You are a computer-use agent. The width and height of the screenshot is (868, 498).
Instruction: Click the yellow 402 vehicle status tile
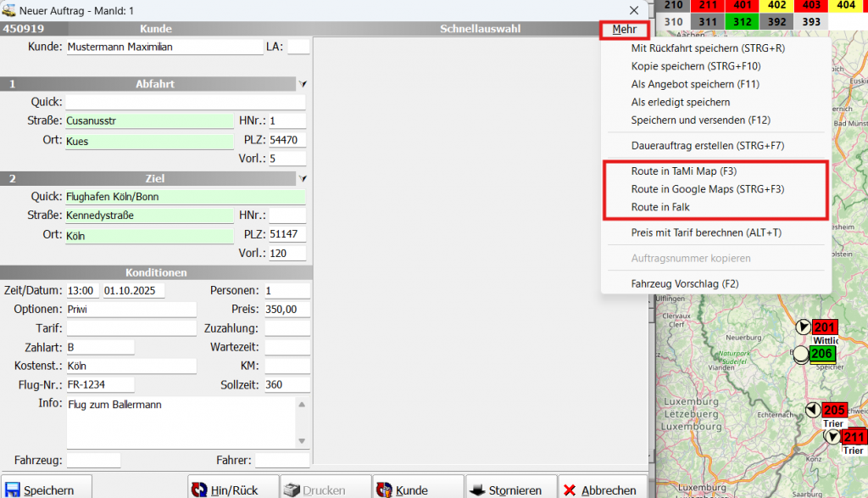[x=776, y=5]
